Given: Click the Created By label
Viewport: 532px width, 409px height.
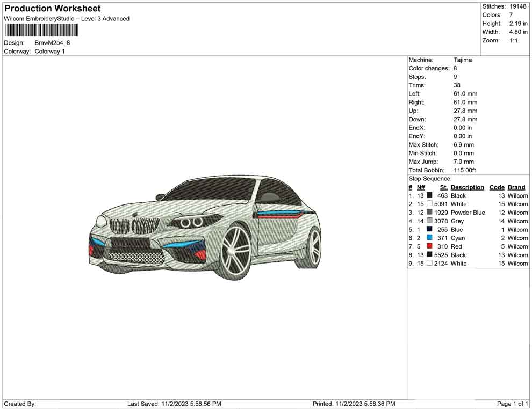Looking at the screenshot, I should coord(20,404).
